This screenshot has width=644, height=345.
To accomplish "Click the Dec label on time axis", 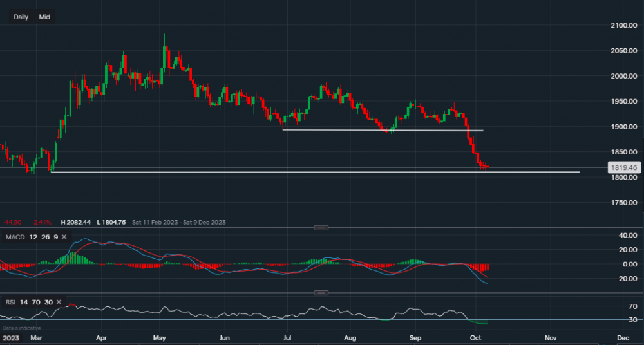I will click(x=622, y=337).
